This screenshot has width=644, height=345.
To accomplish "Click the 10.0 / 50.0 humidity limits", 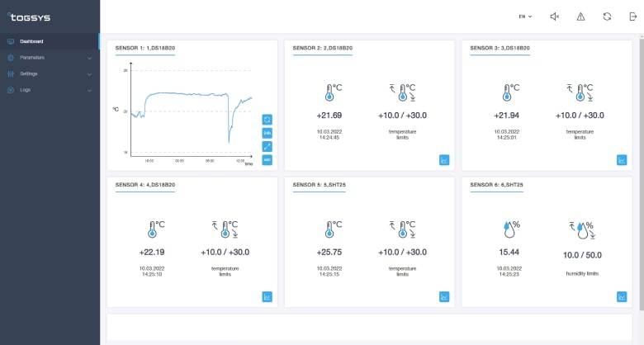I will 582,255.
